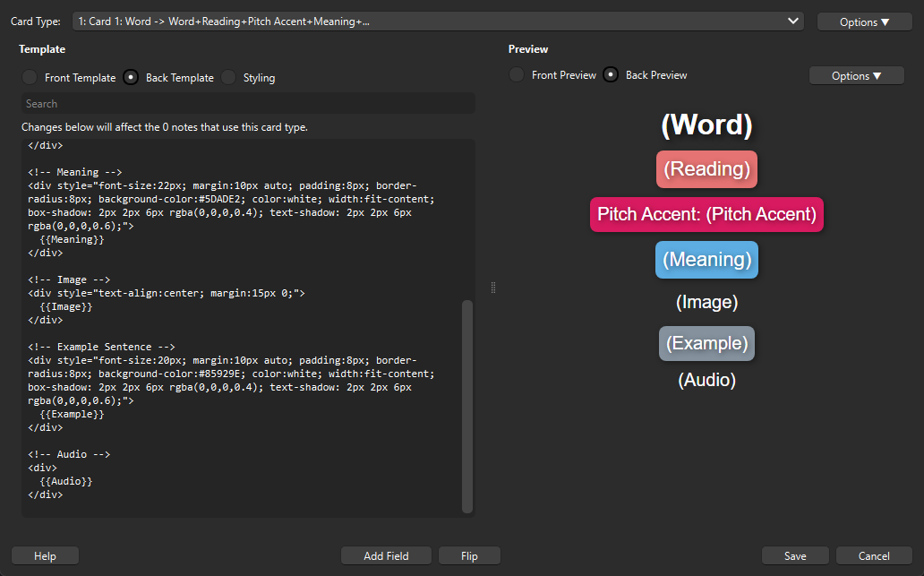Open the Options menu beside Card Type
Image resolution: width=924 pixels, height=576 pixels.
864,21
